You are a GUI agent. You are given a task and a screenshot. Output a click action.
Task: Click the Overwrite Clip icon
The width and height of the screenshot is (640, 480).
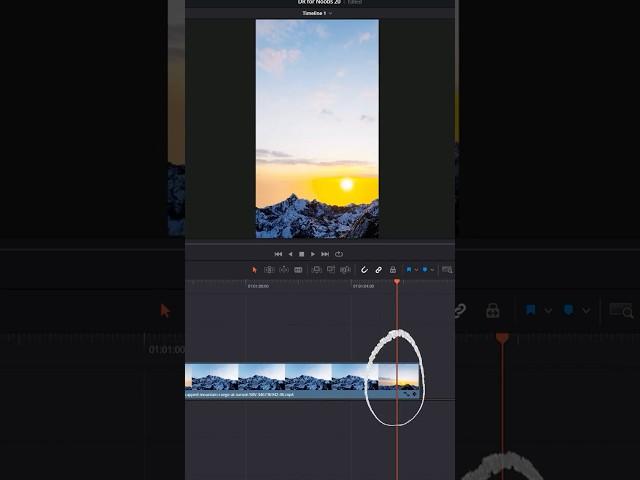pos(331,269)
